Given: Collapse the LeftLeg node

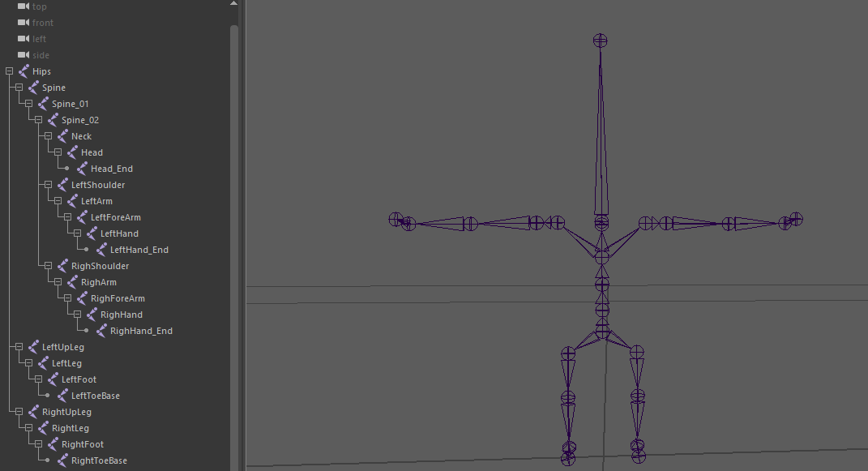Looking at the screenshot, I should 29,363.
